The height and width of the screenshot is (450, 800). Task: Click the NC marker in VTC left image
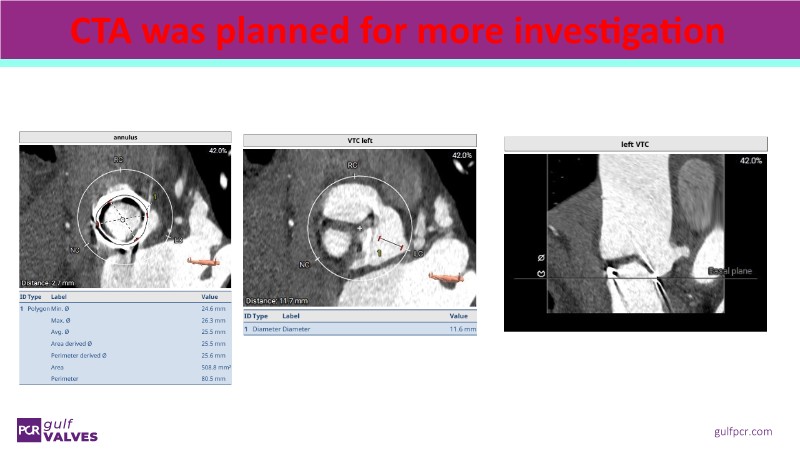304,265
